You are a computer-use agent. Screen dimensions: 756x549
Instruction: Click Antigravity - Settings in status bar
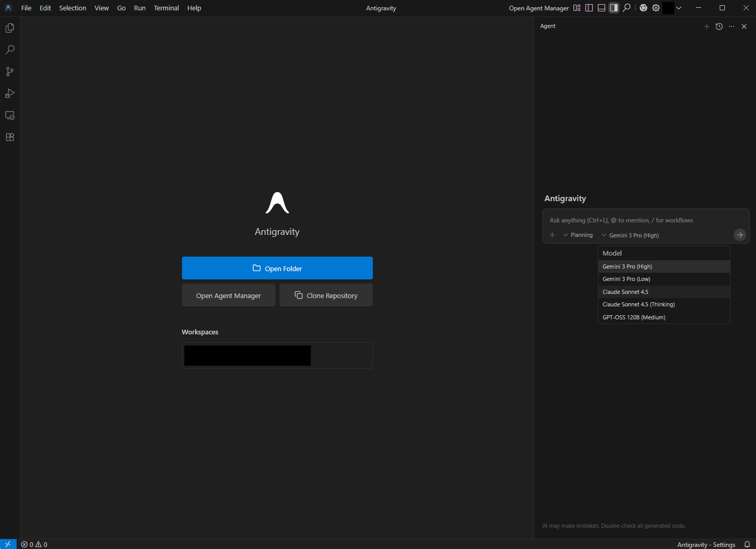click(706, 544)
